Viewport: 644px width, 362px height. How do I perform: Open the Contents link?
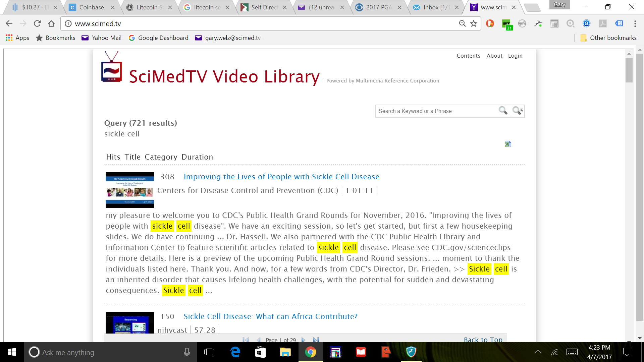coord(468,56)
